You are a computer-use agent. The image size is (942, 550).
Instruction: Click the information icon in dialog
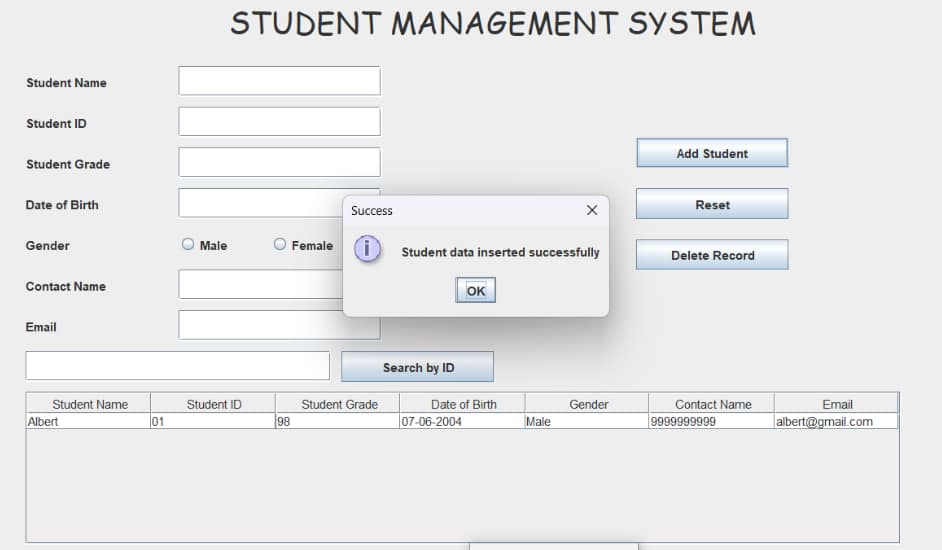[368, 250]
